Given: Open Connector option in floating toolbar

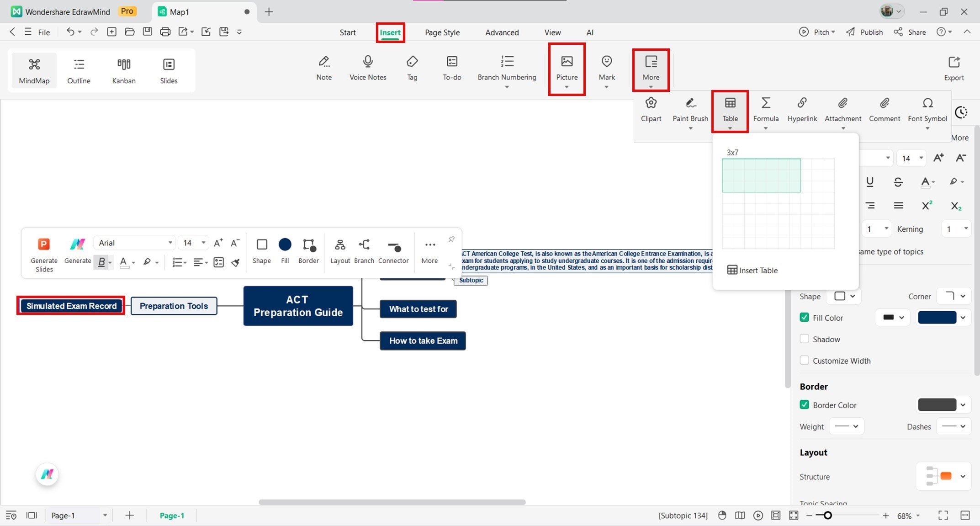Looking at the screenshot, I should (x=393, y=251).
